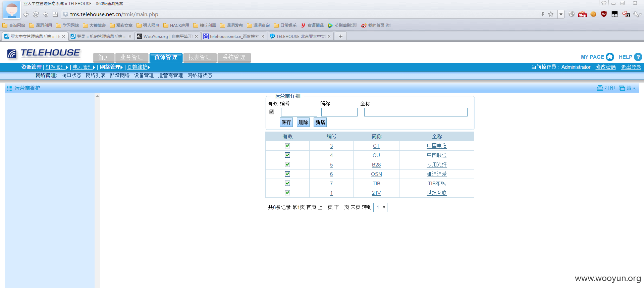Click the 打印 print icon

[600, 88]
